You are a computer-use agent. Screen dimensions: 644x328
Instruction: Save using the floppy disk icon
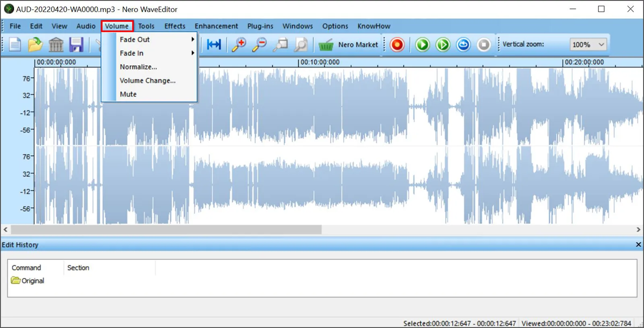coord(76,45)
